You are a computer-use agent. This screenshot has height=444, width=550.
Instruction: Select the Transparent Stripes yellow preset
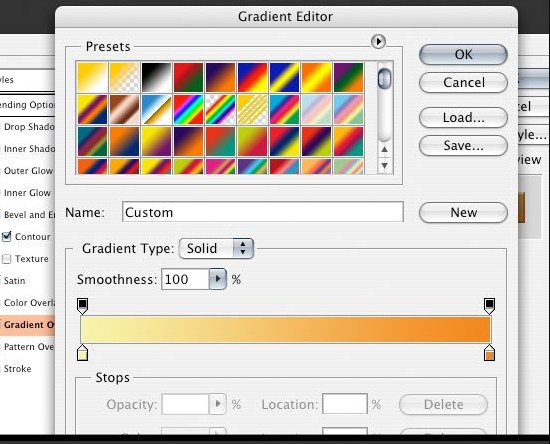point(252,109)
